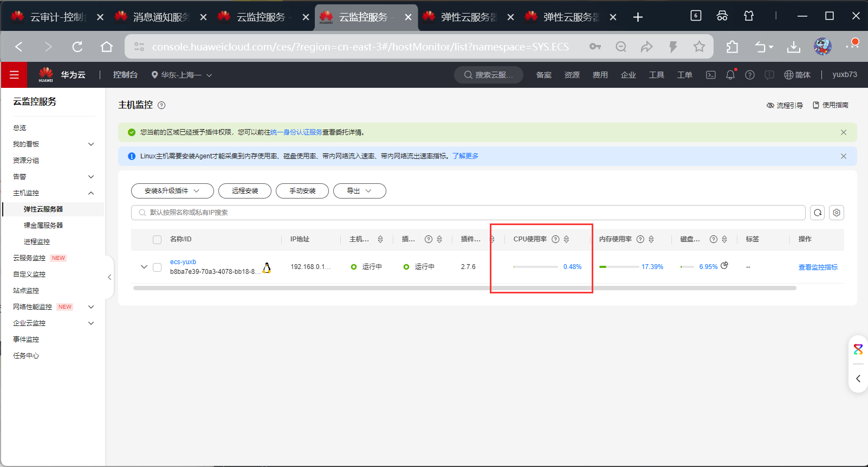Click the table horizontal scrollbar
The height and width of the screenshot is (467, 868).
(465, 288)
